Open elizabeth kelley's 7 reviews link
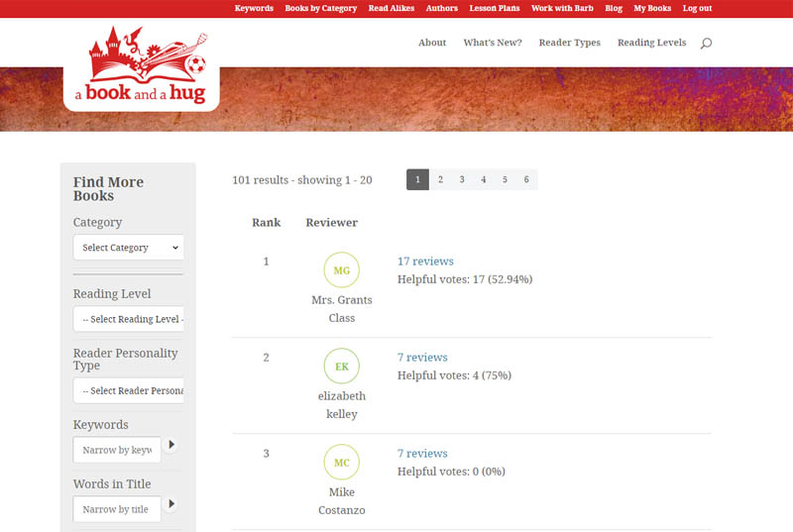 [x=422, y=358]
